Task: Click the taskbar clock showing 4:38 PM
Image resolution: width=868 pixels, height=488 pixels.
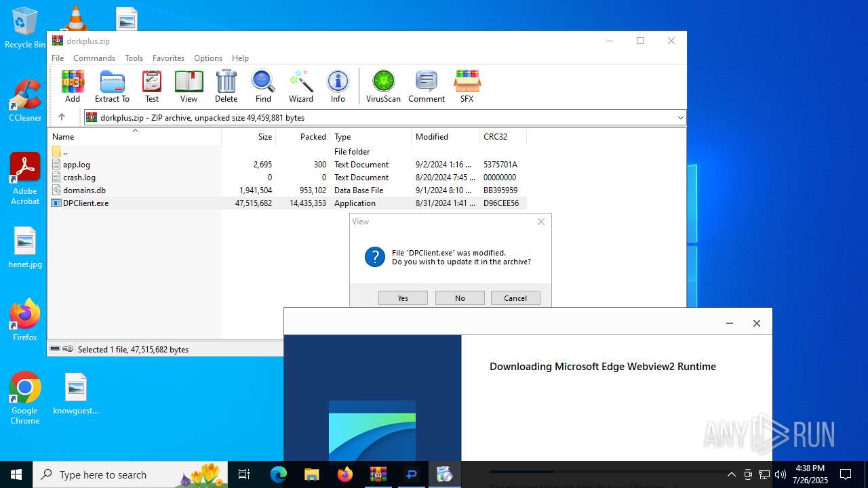Action: (x=810, y=474)
